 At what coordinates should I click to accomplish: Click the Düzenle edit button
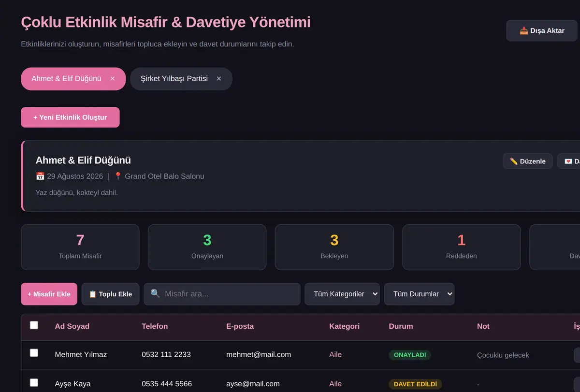[x=528, y=161]
